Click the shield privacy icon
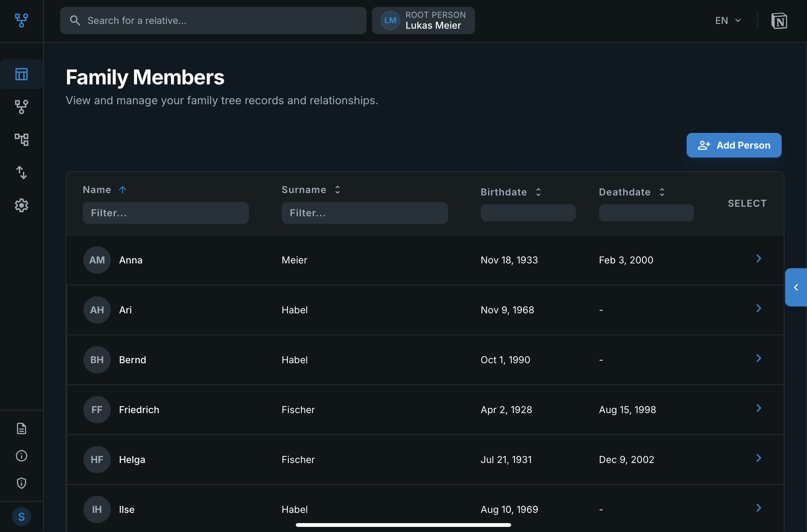The width and height of the screenshot is (807, 532). pos(22,483)
